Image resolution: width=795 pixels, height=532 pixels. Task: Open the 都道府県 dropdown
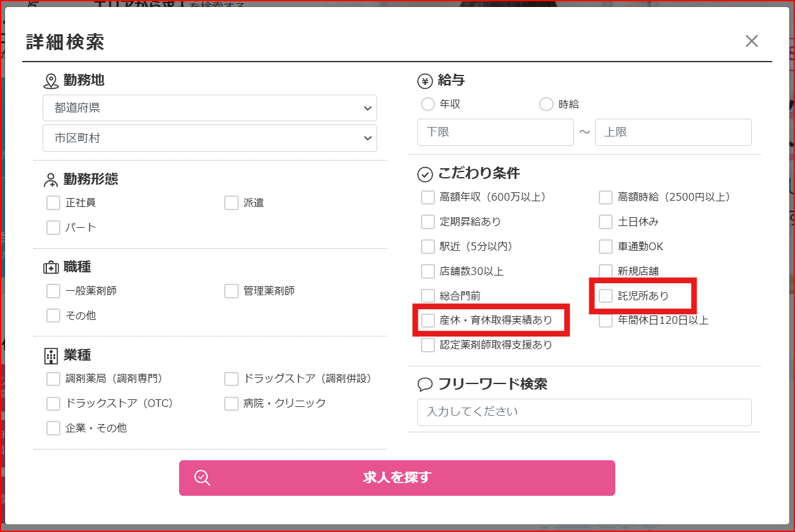click(x=210, y=108)
